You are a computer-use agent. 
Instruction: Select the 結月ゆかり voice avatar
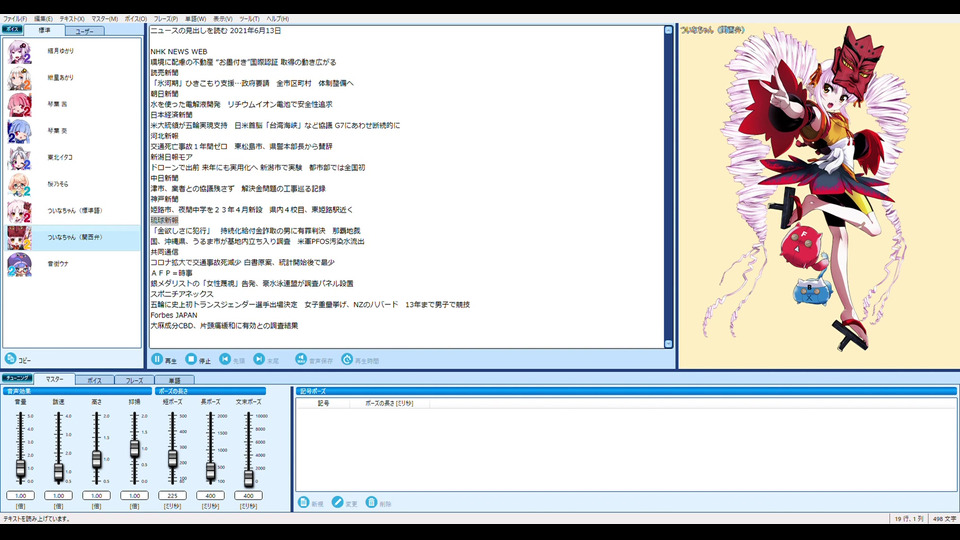coord(20,52)
